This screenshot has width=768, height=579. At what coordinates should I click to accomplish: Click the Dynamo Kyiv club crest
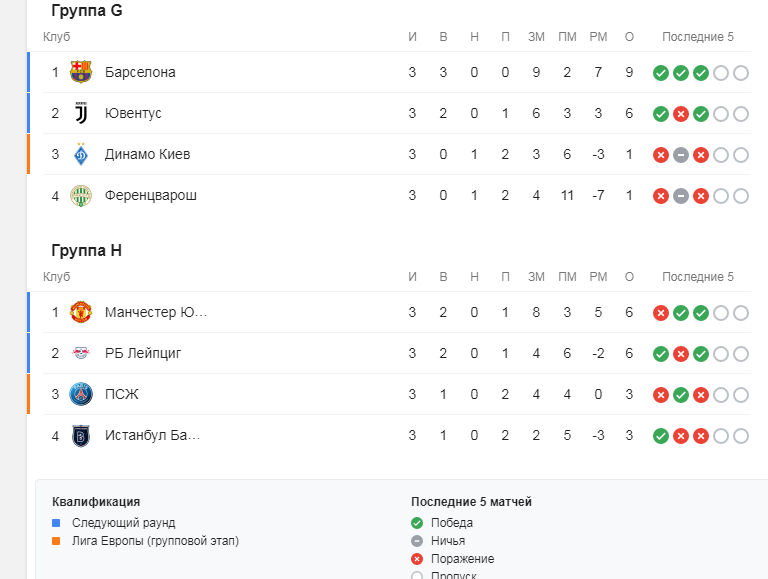(81, 154)
